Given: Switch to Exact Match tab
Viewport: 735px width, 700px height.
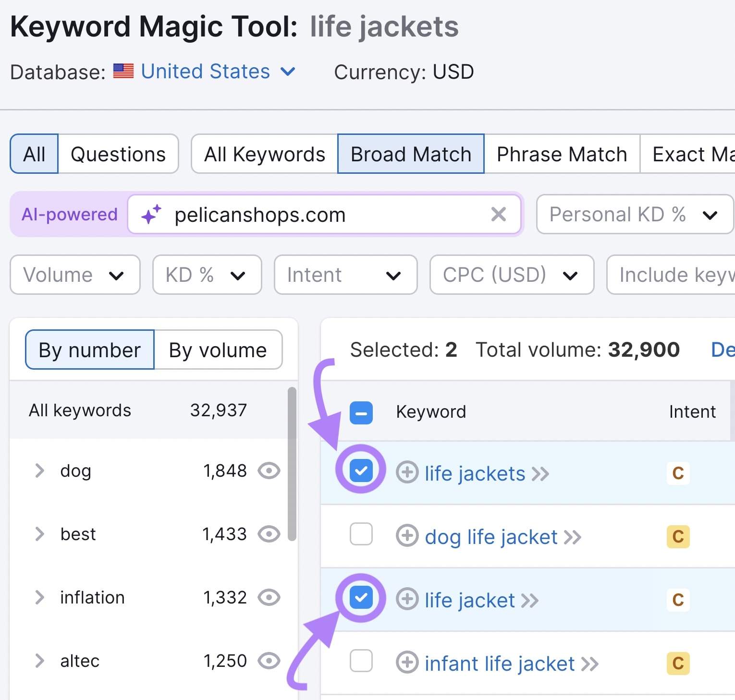Looking at the screenshot, I should (688, 154).
